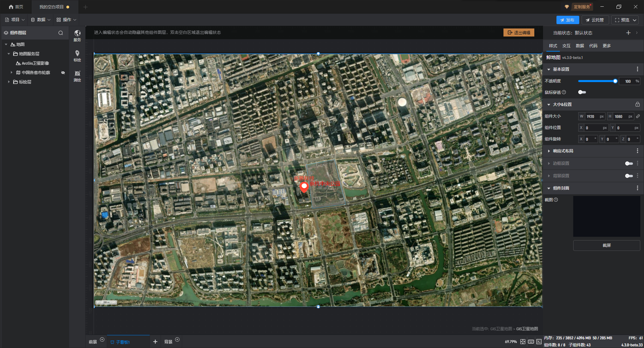Add a new project tab with plus
The height and width of the screenshot is (348, 644).
(86, 7)
